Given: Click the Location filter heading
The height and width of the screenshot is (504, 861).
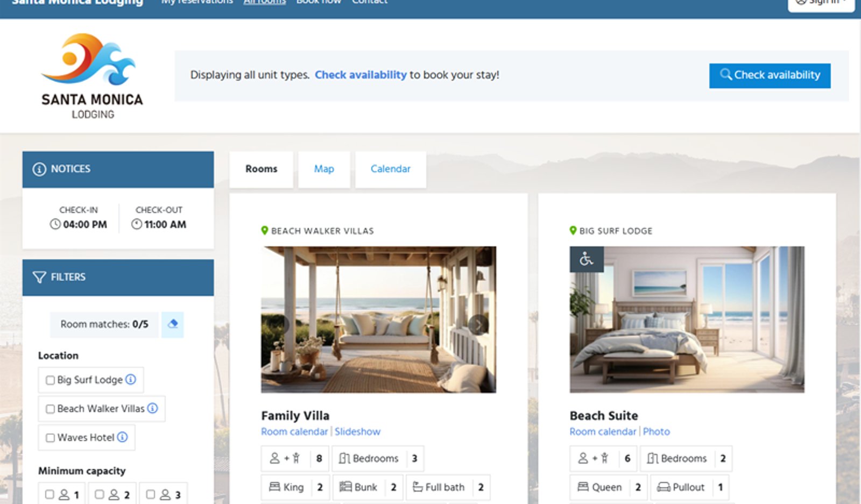Looking at the screenshot, I should (x=58, y=356).
